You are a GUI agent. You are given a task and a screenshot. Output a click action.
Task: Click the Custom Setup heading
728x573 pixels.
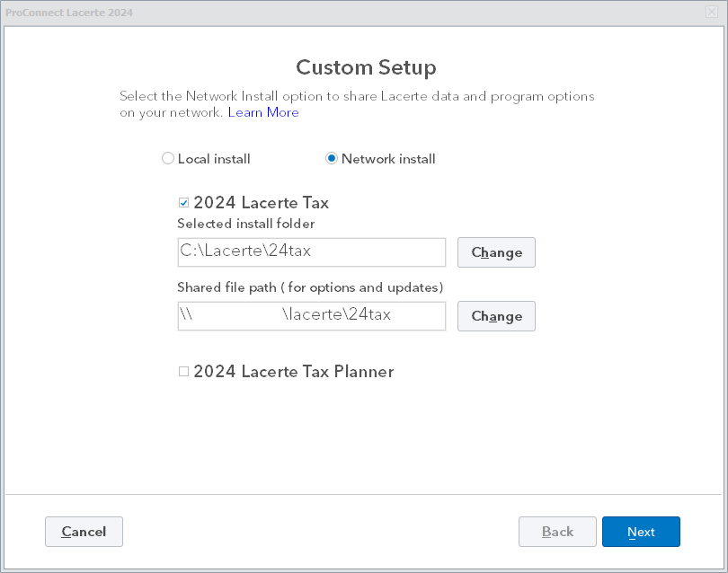pos(366,67)
